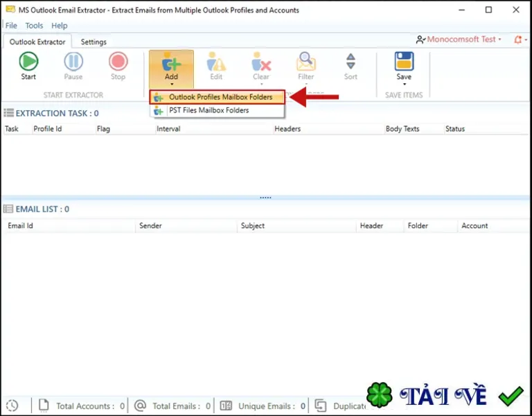
Task: Click the user account icon beside Monocomsoft Test
Action: click(x=420, y=40)
